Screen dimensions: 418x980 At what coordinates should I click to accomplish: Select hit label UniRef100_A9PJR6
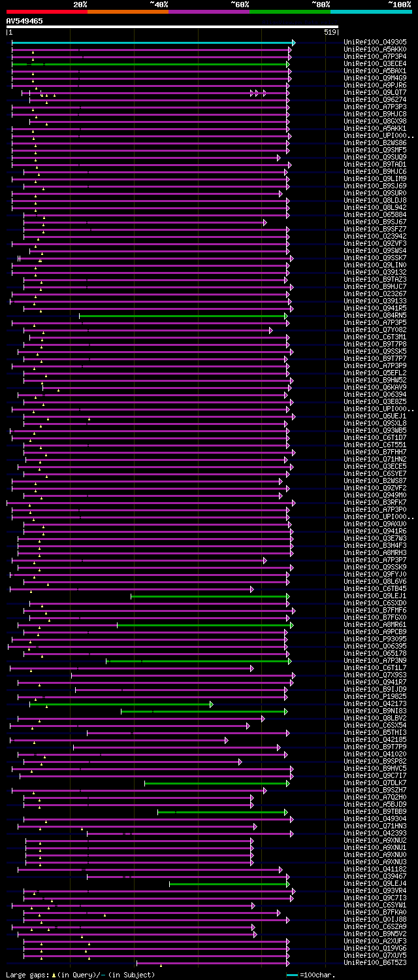point(374,86)
